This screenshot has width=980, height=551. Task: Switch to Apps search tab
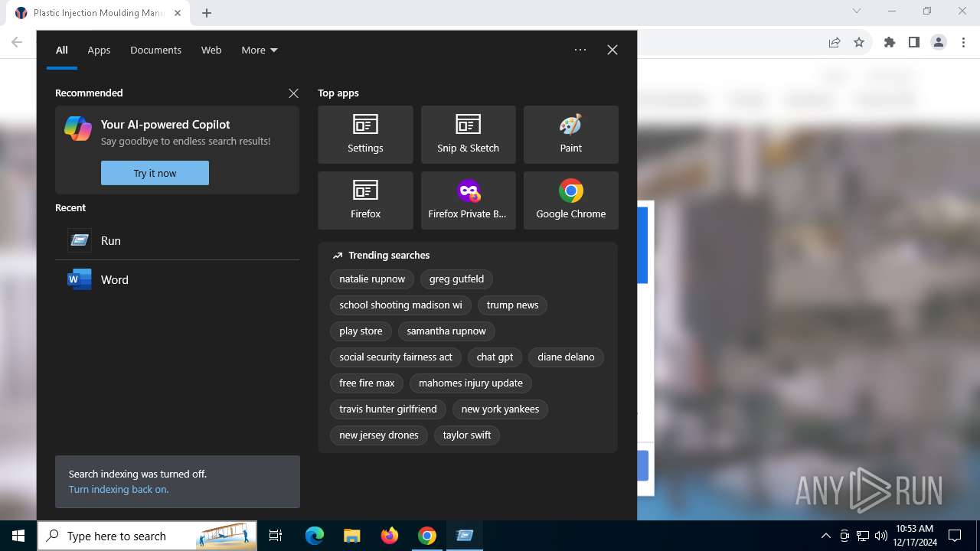(x=99, y=50)
